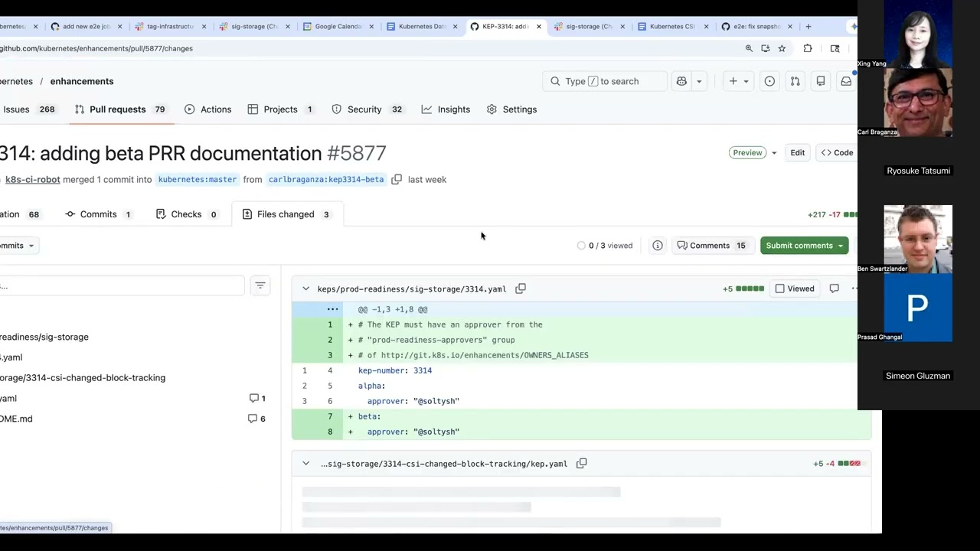The width and height of the screenshot is (980, 551).
Task: Open the carlbraganza:kep3314-beta branch link
Action: coord(326,179)
